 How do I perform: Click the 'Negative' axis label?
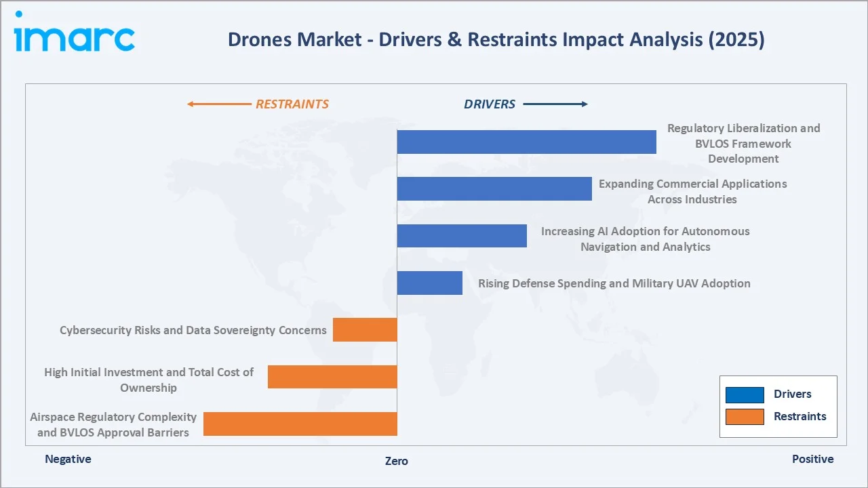tap(68, 459)
